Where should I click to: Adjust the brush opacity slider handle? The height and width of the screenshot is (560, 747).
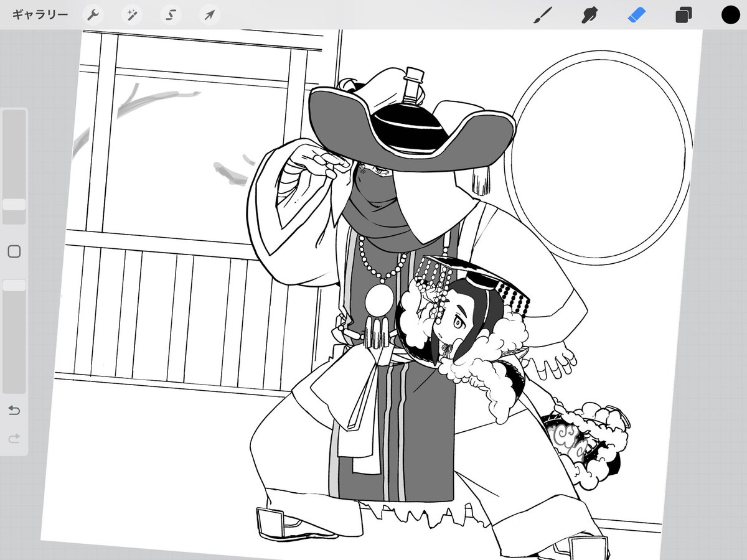[14, 285]
